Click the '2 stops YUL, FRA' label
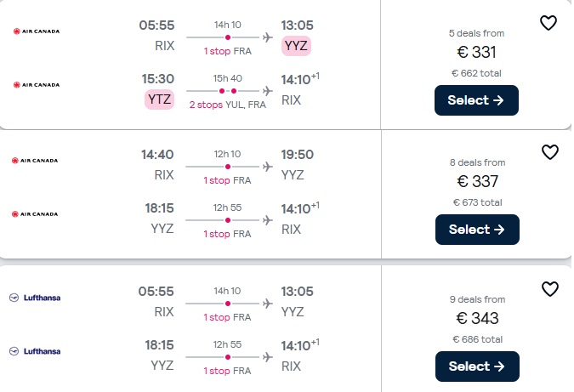The image size is (574, 392). tap(227, 105)
